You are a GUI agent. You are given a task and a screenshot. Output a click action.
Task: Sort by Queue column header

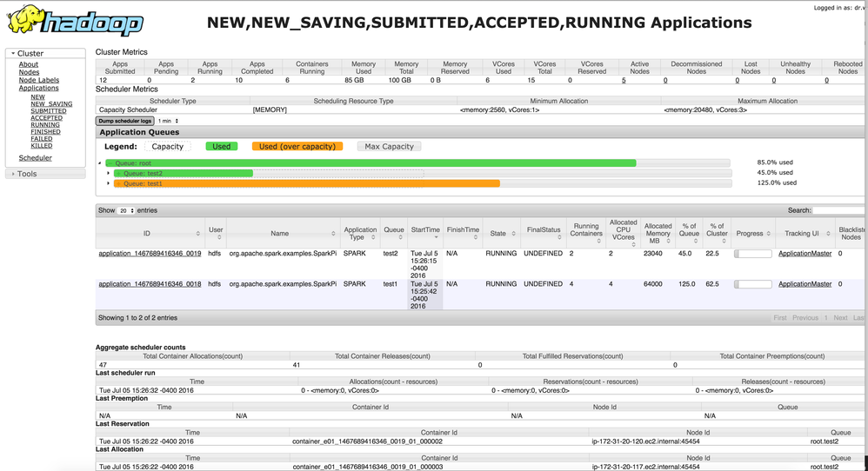coord(394,233)
